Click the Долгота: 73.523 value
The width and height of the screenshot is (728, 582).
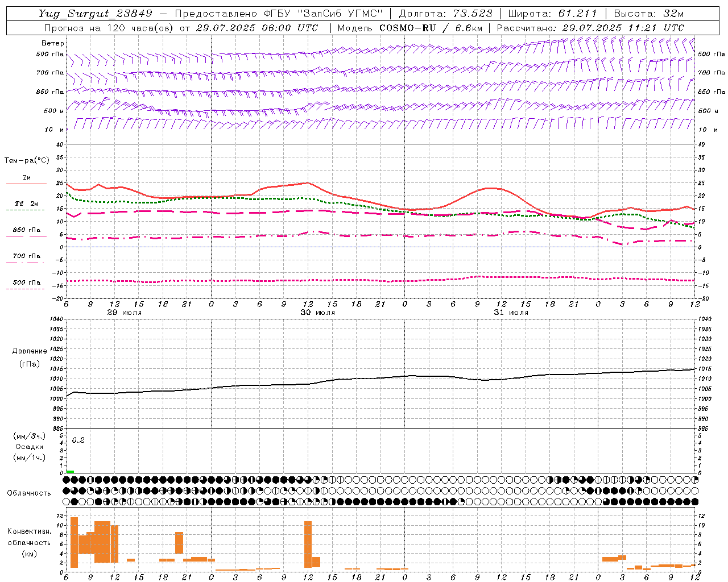tap(446, 14)
